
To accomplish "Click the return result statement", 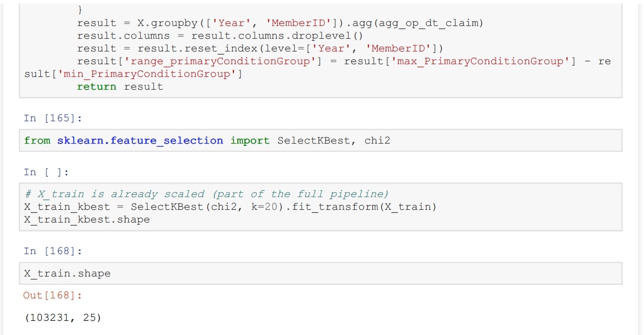I will [x=120, y=87].
